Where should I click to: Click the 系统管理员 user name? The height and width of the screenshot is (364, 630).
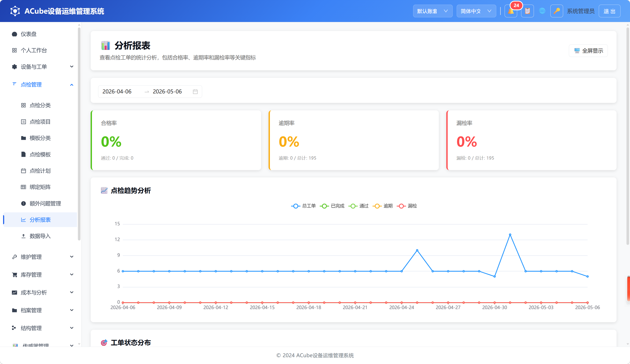pos(581,11)
